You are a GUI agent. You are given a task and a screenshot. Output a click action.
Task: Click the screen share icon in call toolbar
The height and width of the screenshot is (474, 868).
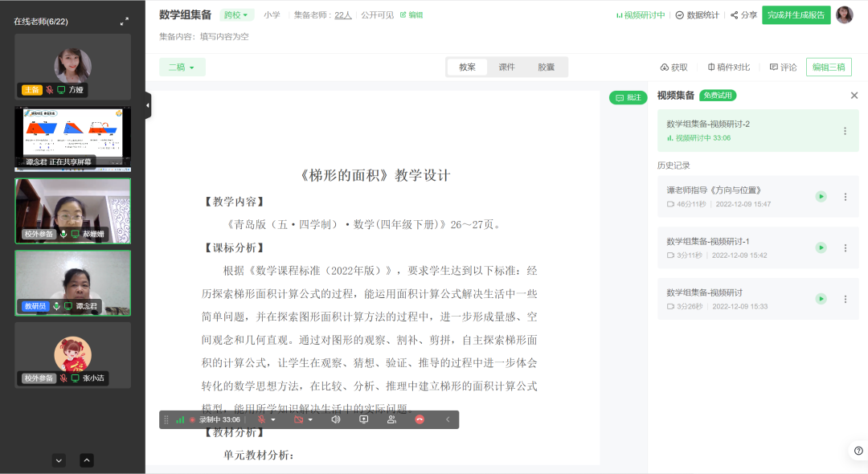pyautogui.click(x=363, y=419)
